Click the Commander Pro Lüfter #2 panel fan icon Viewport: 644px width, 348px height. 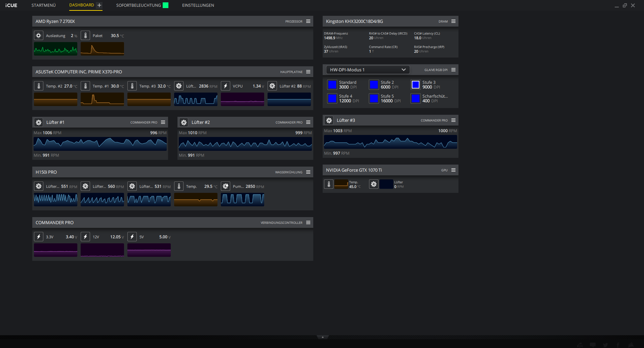184,122
